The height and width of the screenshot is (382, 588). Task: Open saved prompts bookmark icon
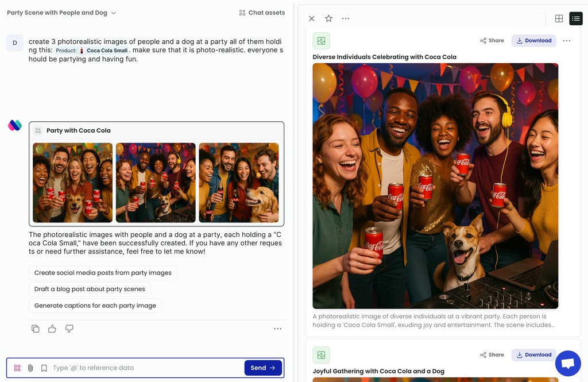click(x=44, y=368)
